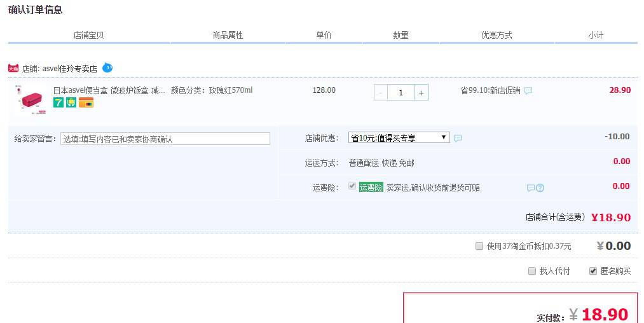
Task: Check 使用37淘金币抵扣0.37元 option
Action: pyautogui.click(x=479, y=246)
